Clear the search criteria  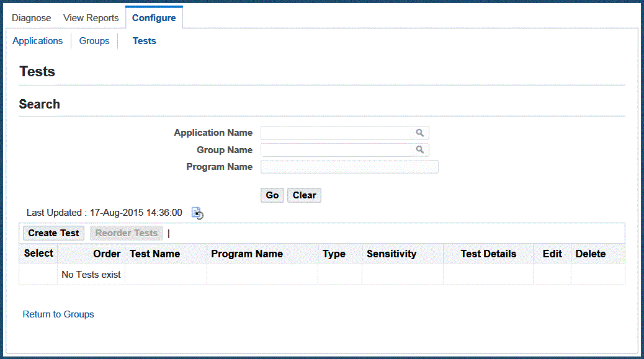pyautogui.click(x=304, y=195)
